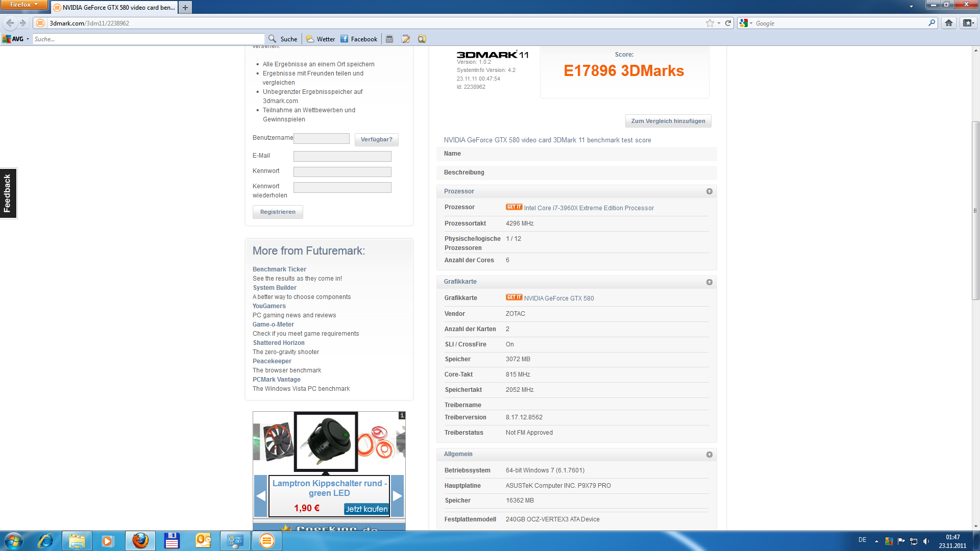Screen dimensions: 980x551
Task: Open the Firefox application menu
Action: click(x=23, y=5)
